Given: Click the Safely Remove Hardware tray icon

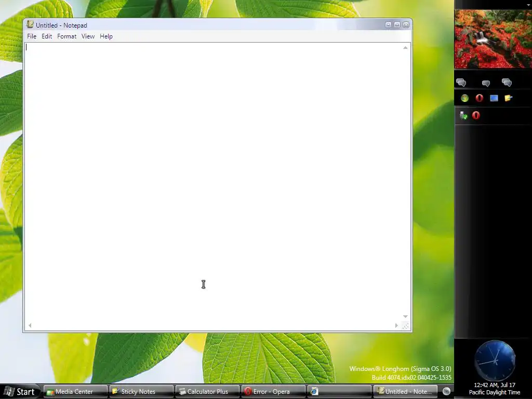Looking at the screenshot, I should pos(463,115).
